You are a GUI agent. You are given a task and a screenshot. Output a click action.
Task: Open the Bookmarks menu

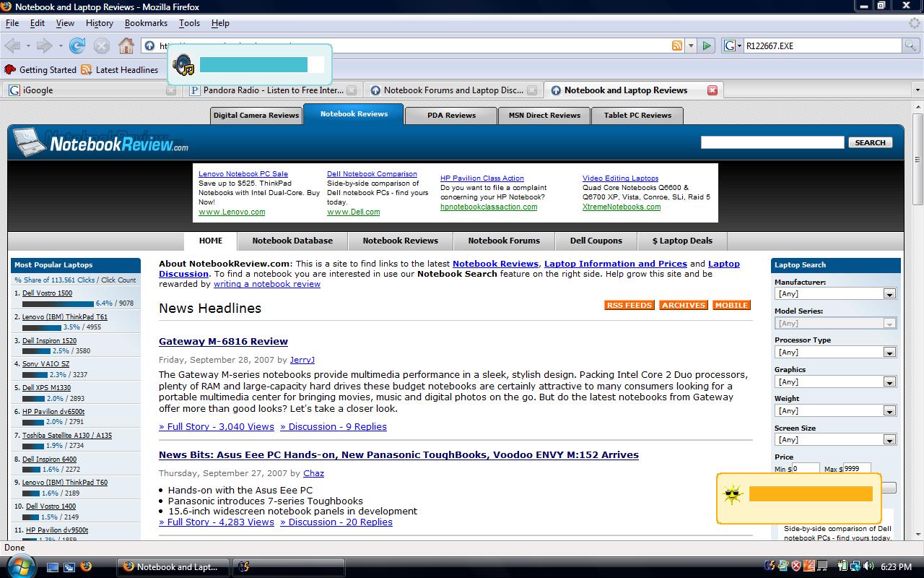(146, 23)
